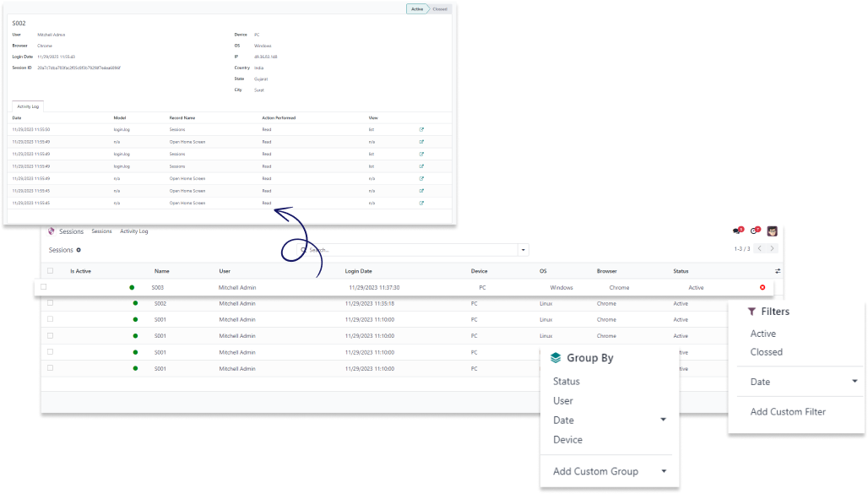Select the checkbox on S003 row
Screen dimensions: 868x494
point(44,287)
